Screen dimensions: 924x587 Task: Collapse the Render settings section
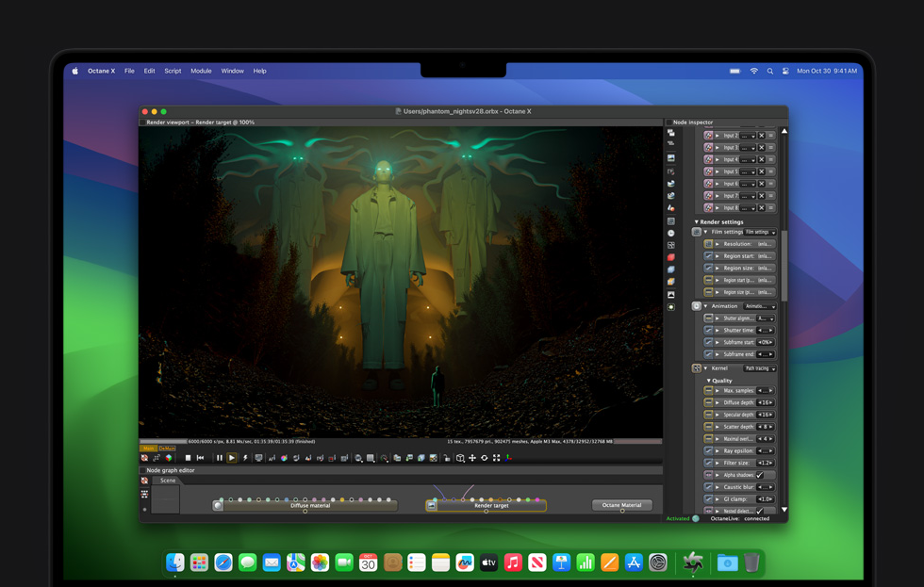[x=697, y=222]
